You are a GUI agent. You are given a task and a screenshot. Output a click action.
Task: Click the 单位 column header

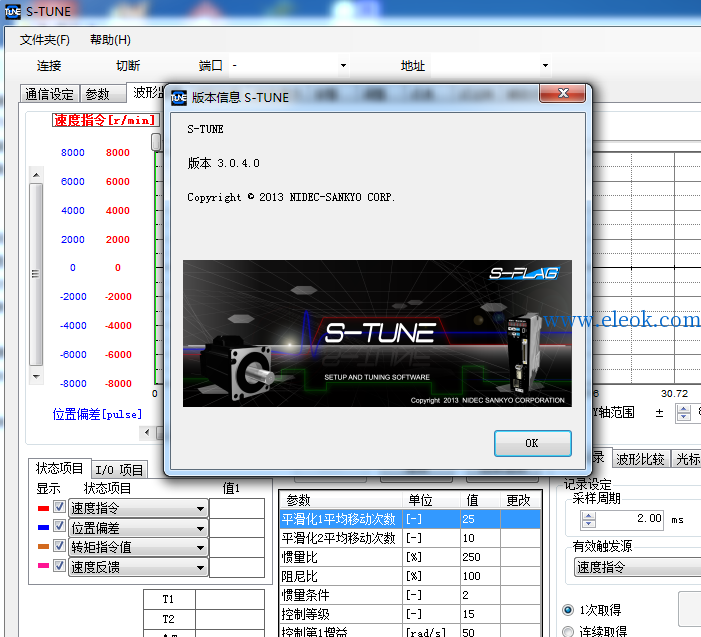[431, 500]
